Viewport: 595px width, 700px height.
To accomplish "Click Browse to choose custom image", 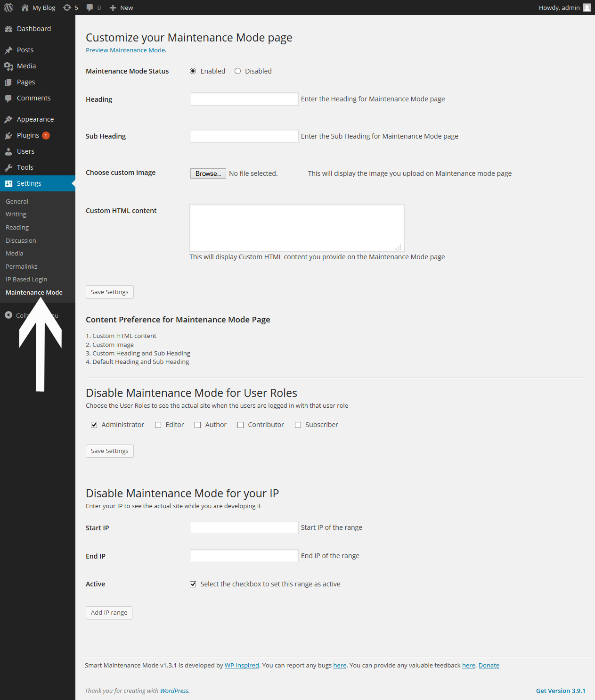I will (208, 173).
